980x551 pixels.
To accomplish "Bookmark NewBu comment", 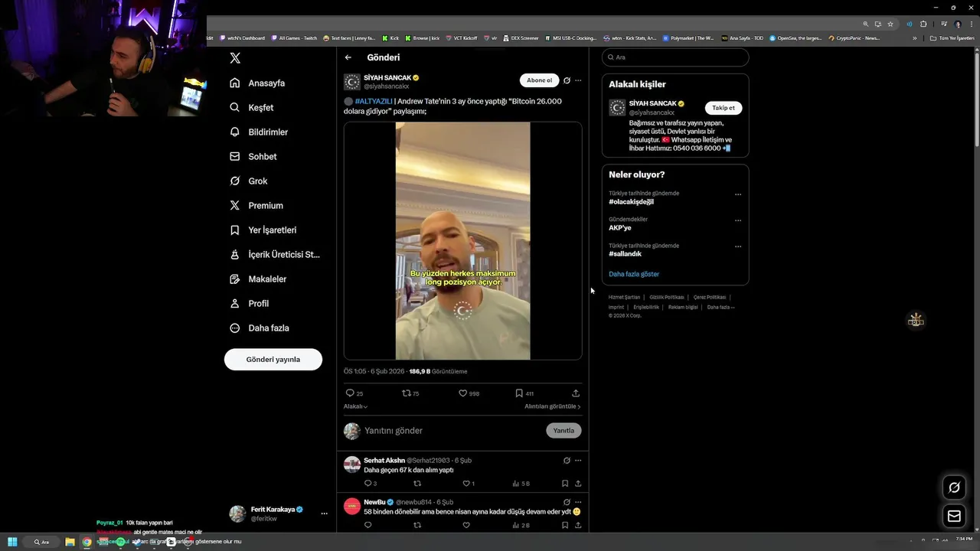I will tap(565, 525).
